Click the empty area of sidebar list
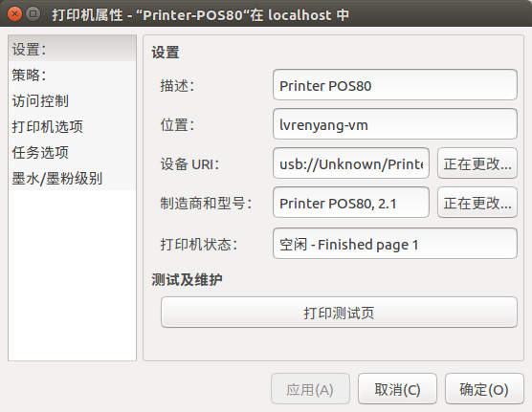The width and height of the screenshot is (532, 412). (73, 274)
